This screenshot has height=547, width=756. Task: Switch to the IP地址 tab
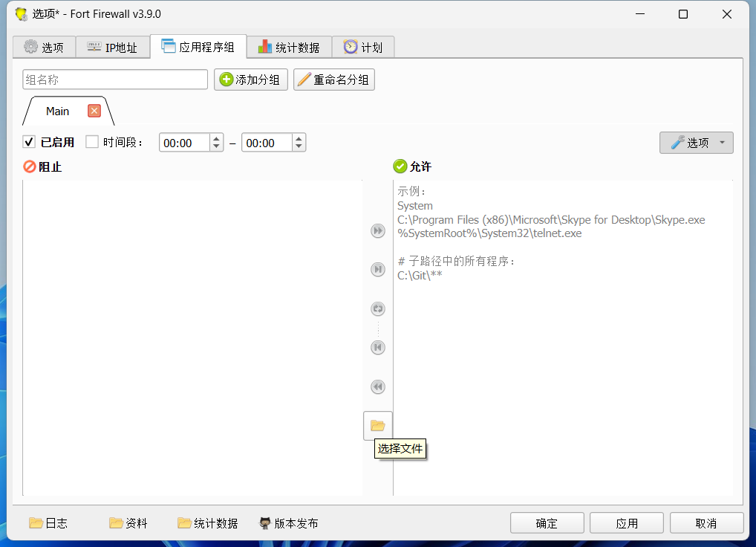click(x=112, y=48)
